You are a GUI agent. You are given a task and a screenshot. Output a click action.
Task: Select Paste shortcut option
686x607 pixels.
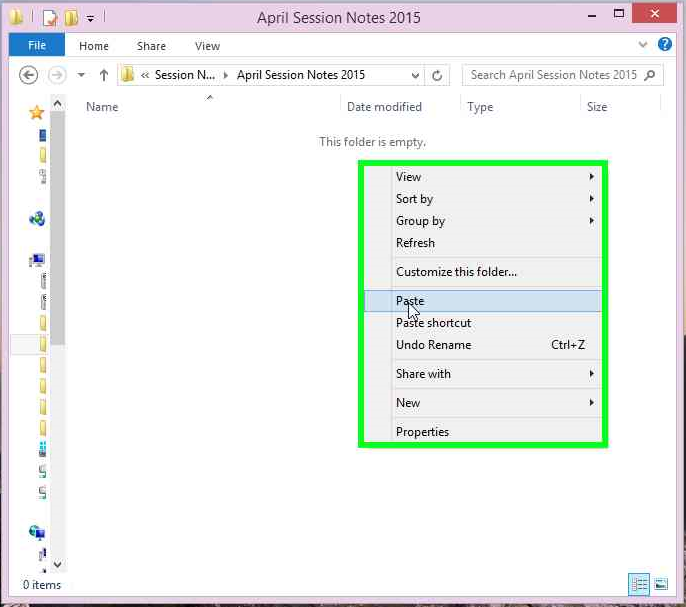[483, 323]
